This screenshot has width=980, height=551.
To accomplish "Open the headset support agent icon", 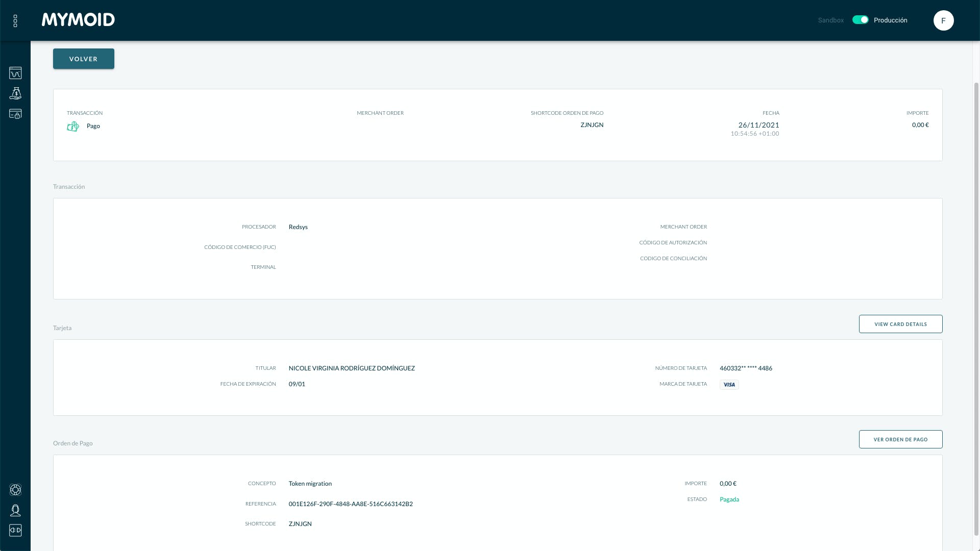I will 15,510.
